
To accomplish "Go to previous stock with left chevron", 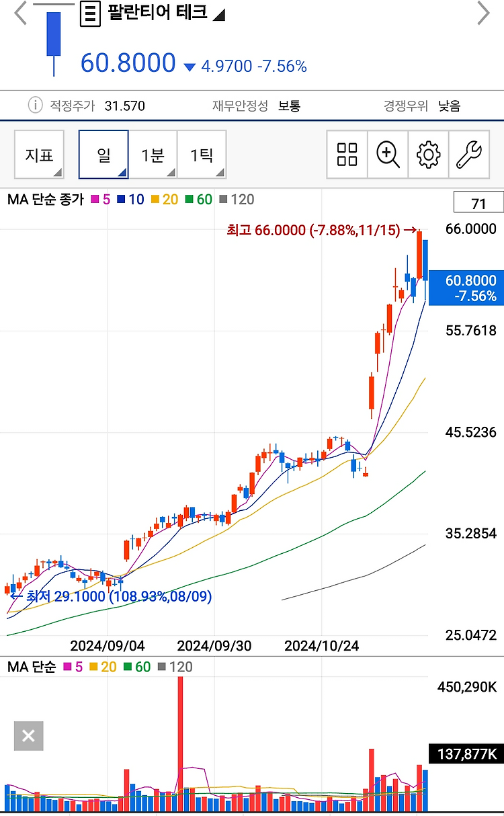I will (x=20, y=12).
